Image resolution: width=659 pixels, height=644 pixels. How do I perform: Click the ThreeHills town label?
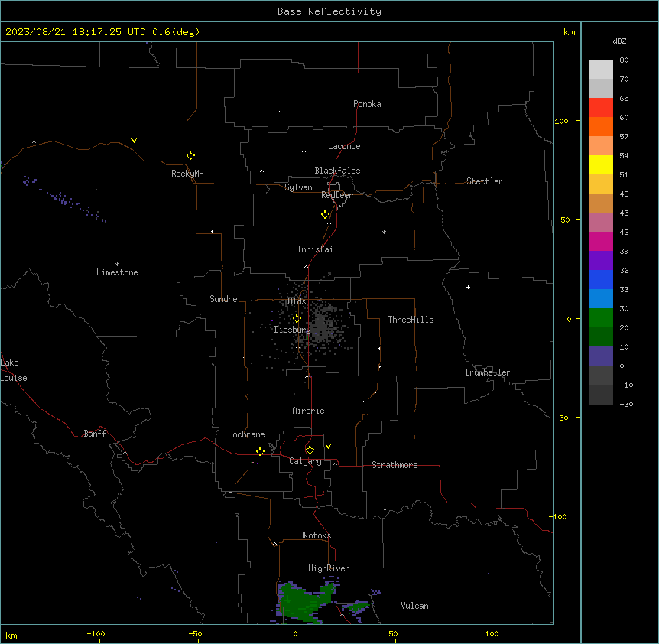coord(411,320)
